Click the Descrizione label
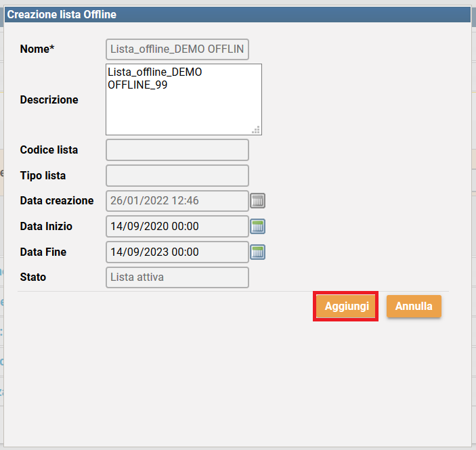The width and height of the screenshot is (476, 450). [49, 99]
